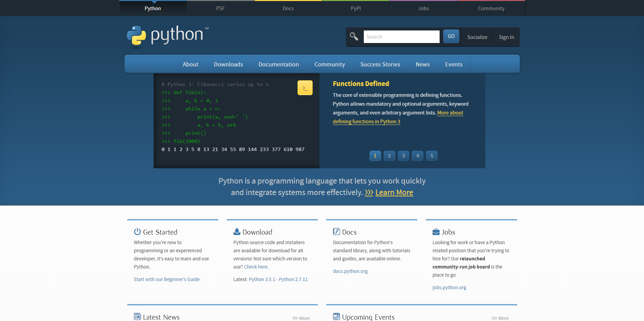Click the 'Check here' link
The image size is (644, 321).
coord(256,267)
